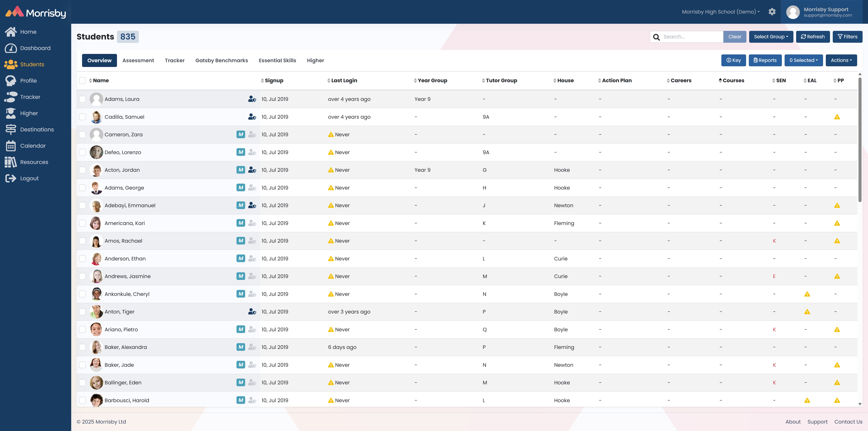Click user-shield icon for Adams, Laura
Screen dimensions: 868x431
(252, 99)
